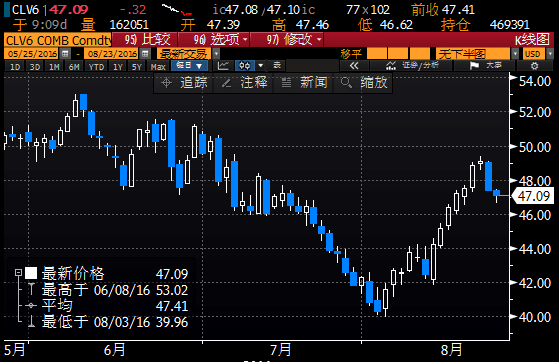Image resolution: width=559 pixels, height=362 pixels.
Task: Select the 1Y time range
Action: 118,67
